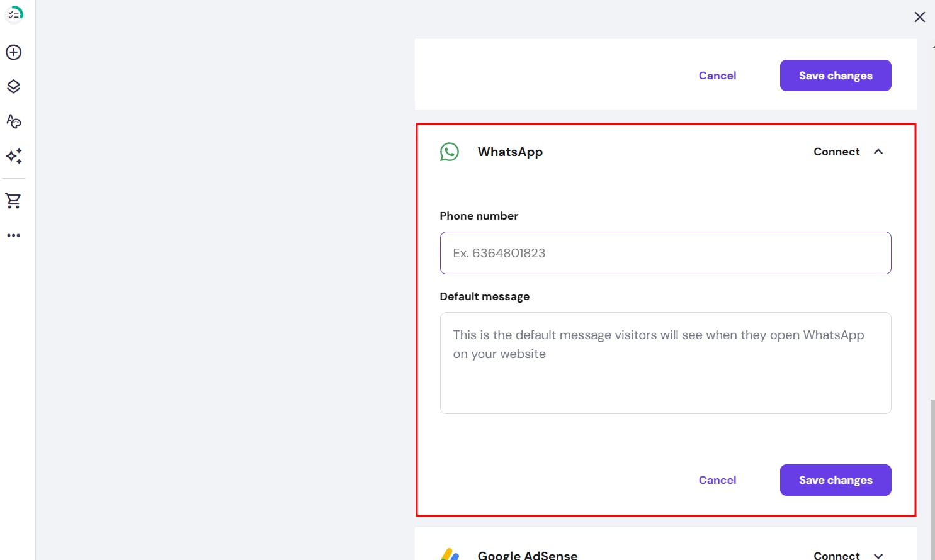This screenshot has height=560, width=935.
Task: Open the website styles palette icon
Action: 14,121
